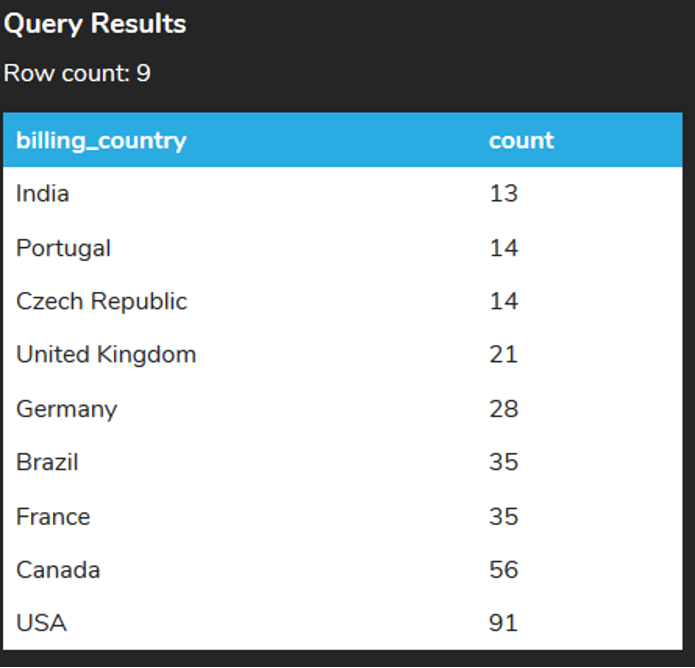Click count value 91 for USA
The width and height of the screenshot is (695, 668).
pos(503,623)
